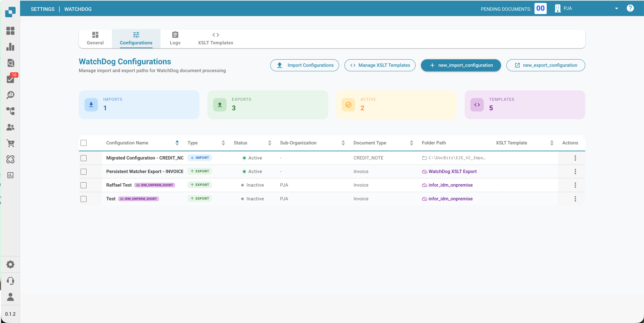Open the settings gear in the sidebar
This screenshot has height=323, width=644.
click(10, 264)
